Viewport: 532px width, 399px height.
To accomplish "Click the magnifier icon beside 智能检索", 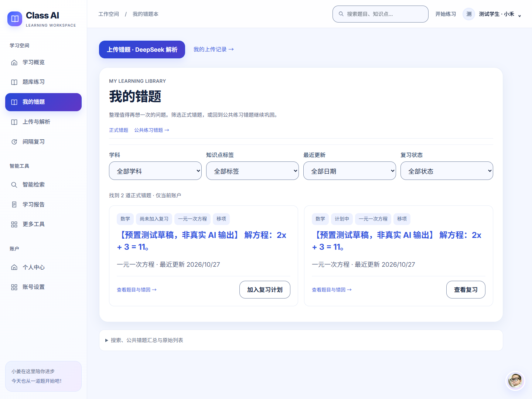I will coord(14,185).
